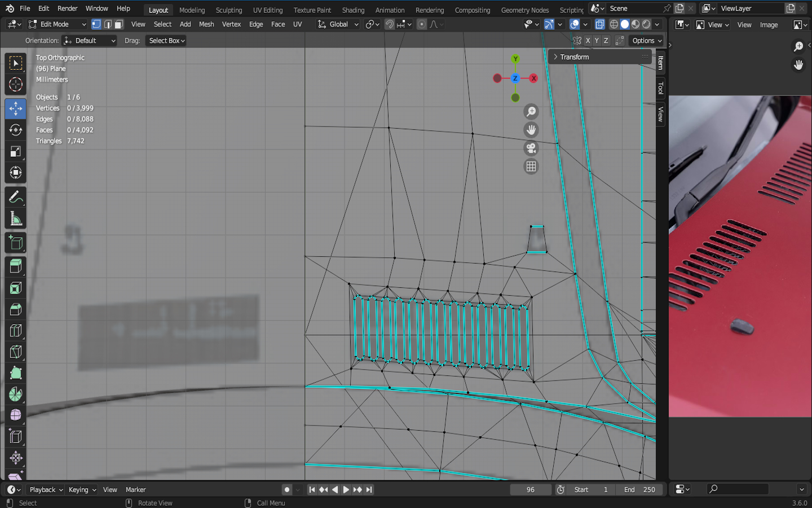Enable vertex select mode
Screen dimensions: 812x508
pyautogui.click(x=96, y=24)
